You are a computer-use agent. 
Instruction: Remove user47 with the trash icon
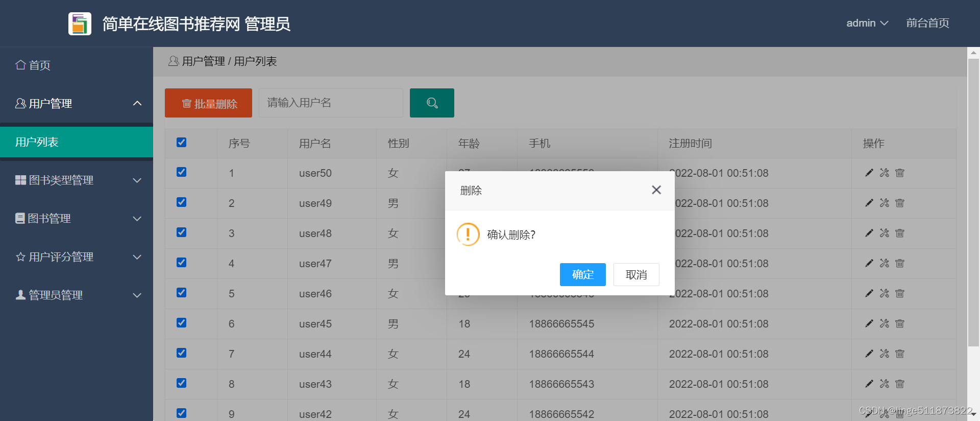(x=900, y=263)
